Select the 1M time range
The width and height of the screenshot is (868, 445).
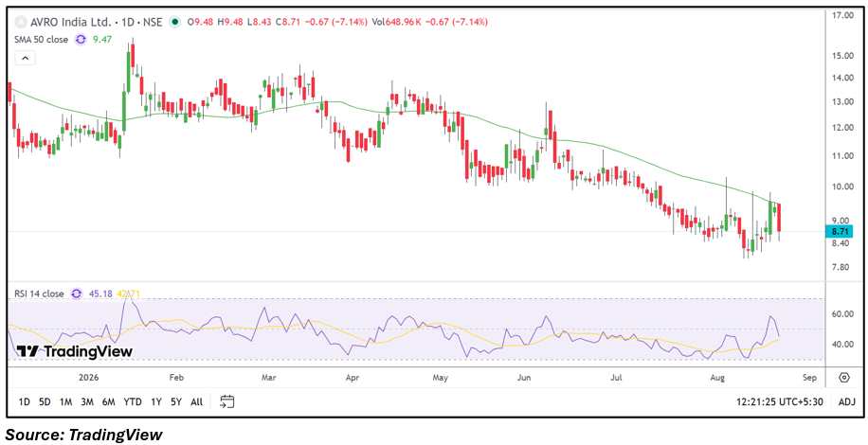tap(66, 401)
